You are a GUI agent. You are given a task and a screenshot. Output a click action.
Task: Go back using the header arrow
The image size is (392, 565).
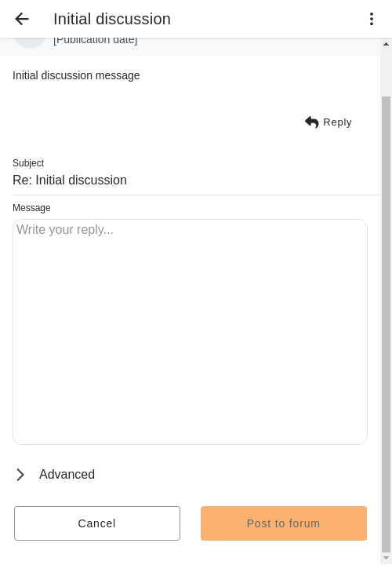(x=22, y=19)
